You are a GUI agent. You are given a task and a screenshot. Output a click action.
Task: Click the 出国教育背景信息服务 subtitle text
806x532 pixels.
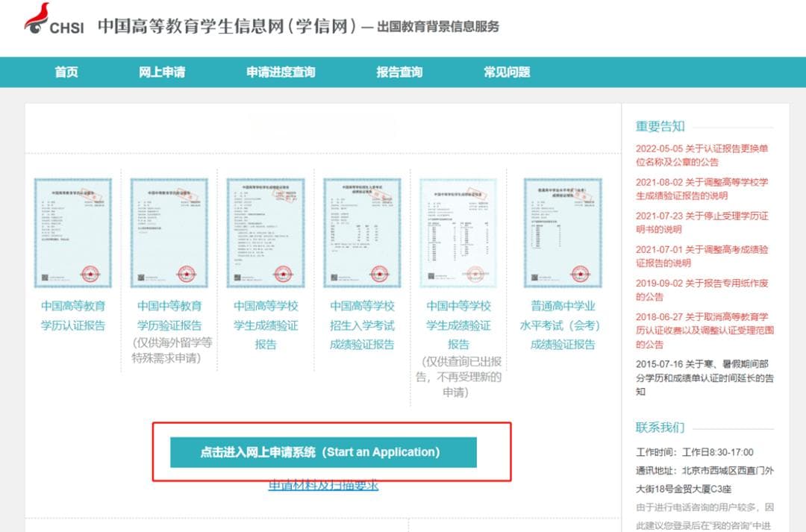[x=438, y=26]
